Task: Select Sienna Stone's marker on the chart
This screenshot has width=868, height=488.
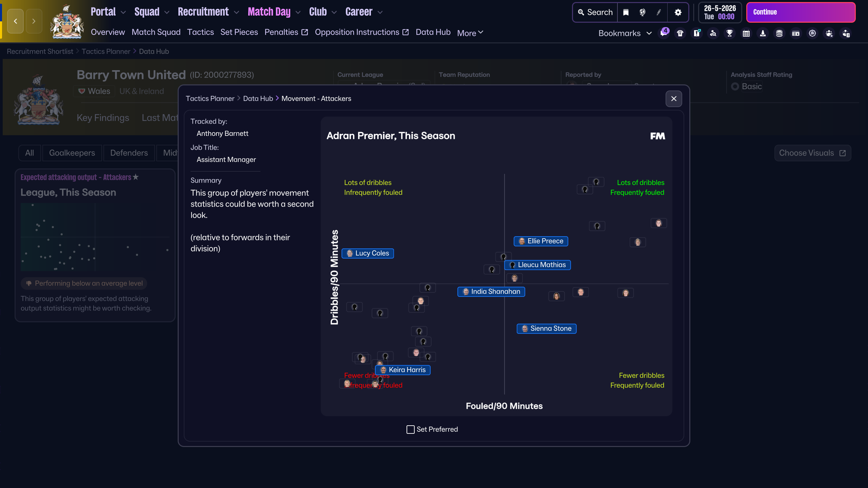Action: tap(546, 328)
